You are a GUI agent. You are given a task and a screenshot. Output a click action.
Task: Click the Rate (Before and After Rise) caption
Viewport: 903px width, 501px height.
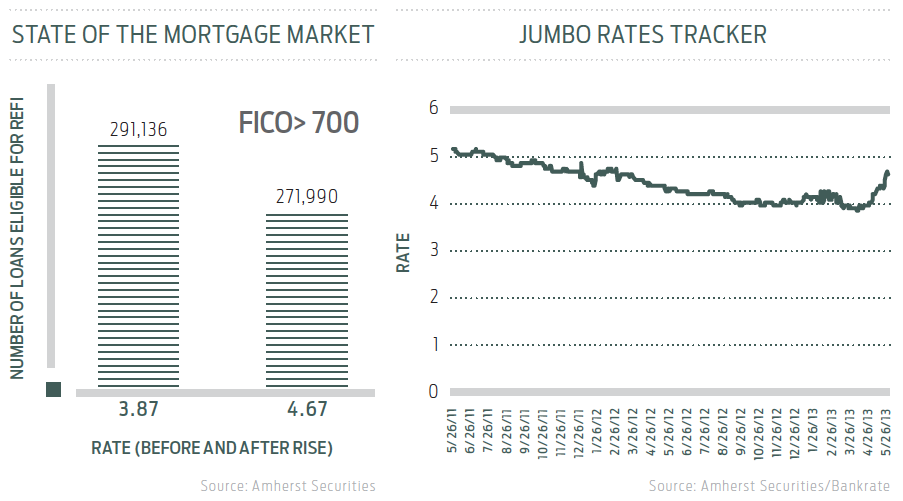click(212, 446)
